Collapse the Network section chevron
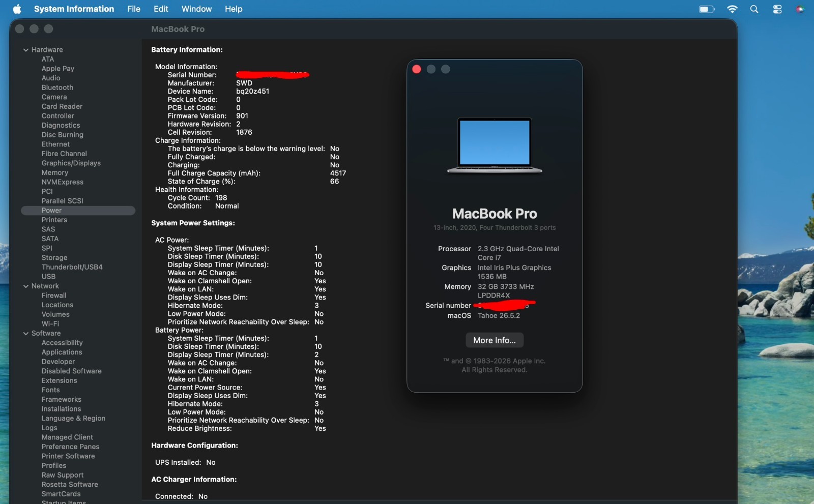 tap(25, 286)
